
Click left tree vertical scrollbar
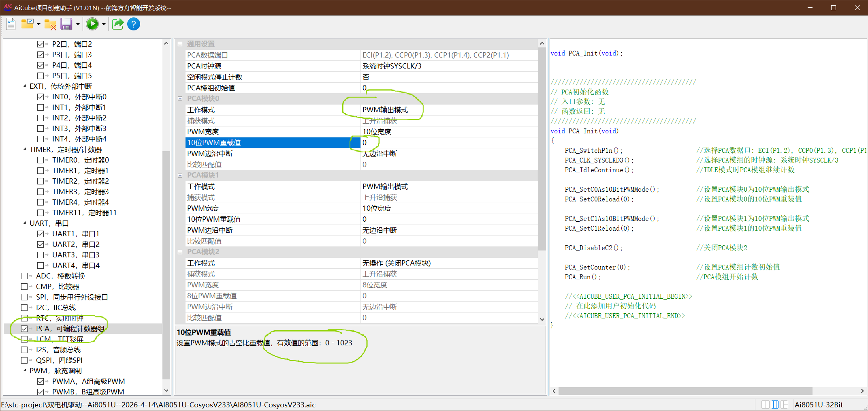point(166,265)
